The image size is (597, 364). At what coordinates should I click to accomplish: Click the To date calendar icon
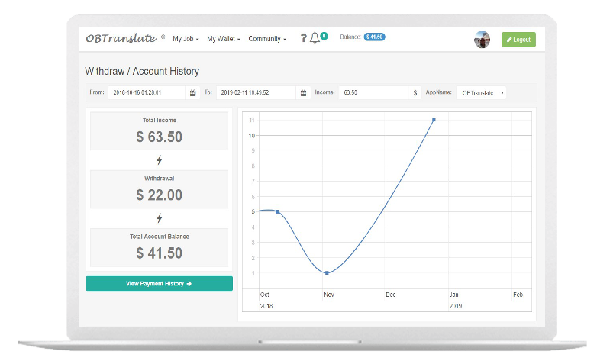point(303,92)
